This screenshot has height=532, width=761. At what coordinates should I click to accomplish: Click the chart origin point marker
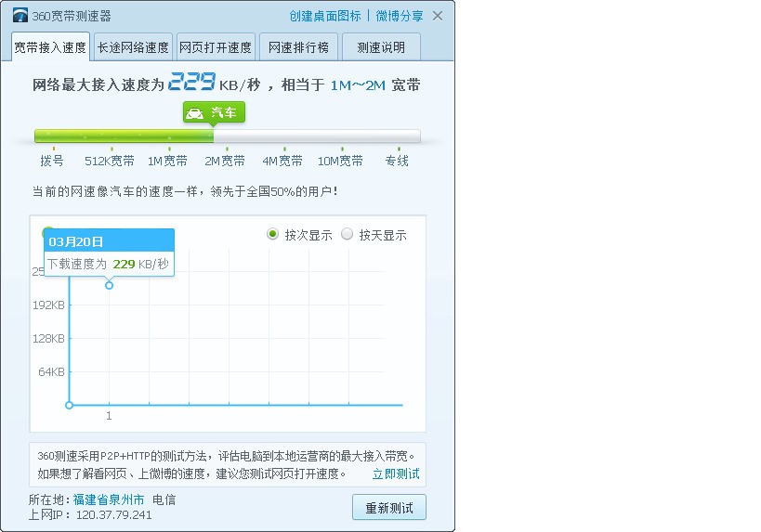69,405
